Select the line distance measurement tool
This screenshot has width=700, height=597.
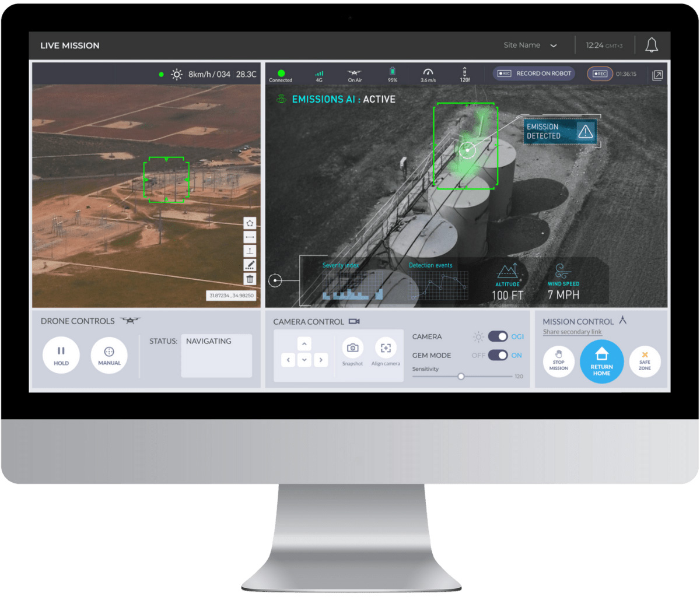pyautogui.click(x=250, y=237)
